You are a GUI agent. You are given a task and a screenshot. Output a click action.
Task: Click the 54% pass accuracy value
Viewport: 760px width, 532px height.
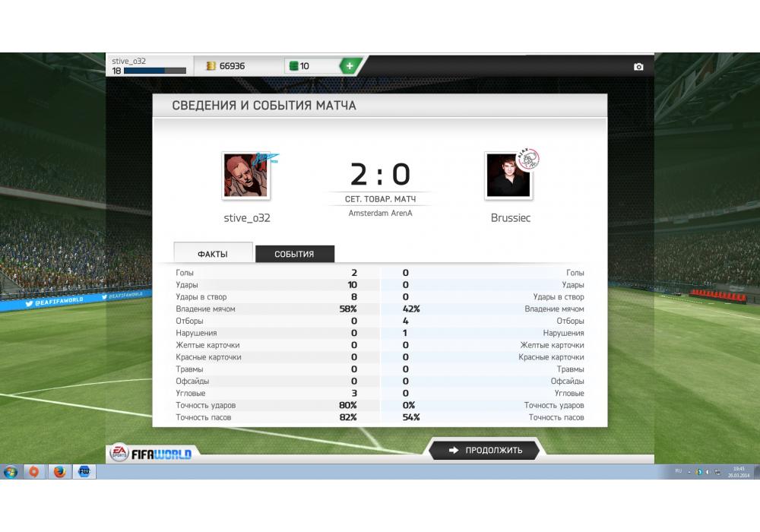411,417
